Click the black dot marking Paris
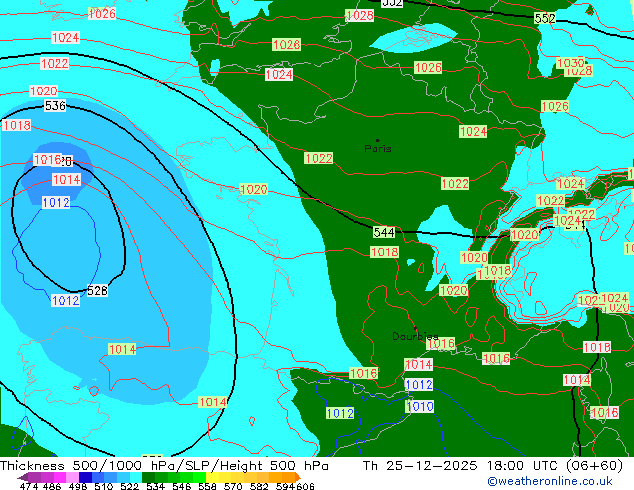The height and width of the screenshot is (490, 634). tap(378, 140)
